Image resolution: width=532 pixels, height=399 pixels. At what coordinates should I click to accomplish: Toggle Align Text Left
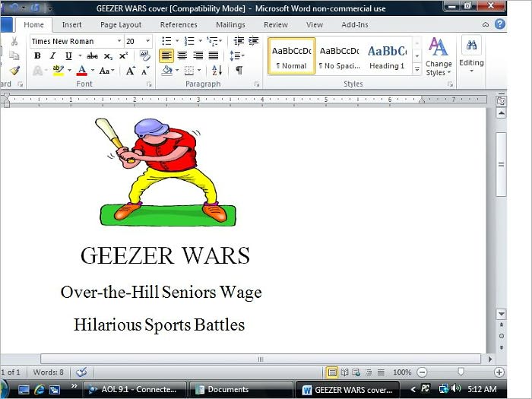(x=166, y=55)
